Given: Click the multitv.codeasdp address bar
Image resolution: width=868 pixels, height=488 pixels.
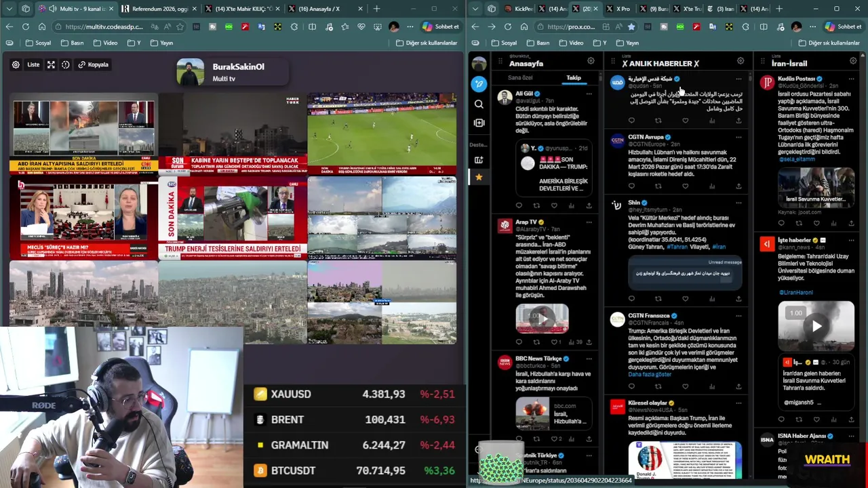Looking at the screenshot, I should pyautogui.click(x=104, y=26).
